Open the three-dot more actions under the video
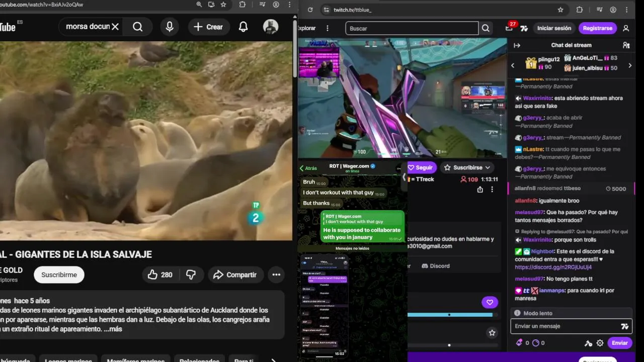This screenshot has height=362, width=644. point(276,275)
